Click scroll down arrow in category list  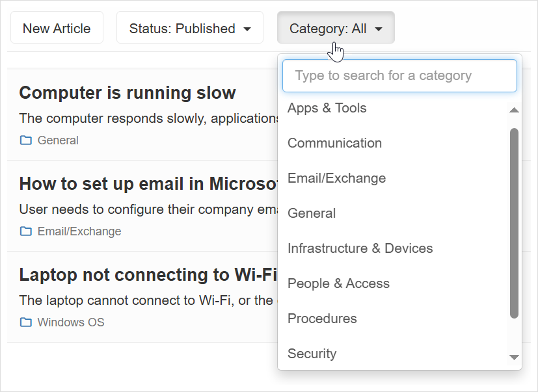514,357
